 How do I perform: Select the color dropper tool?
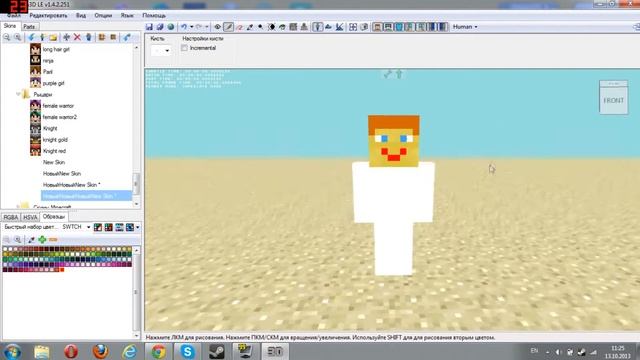(250, 27)
